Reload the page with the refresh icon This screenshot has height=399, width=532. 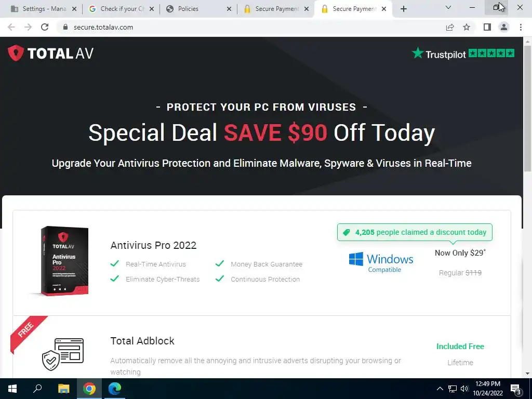point(45,27)
